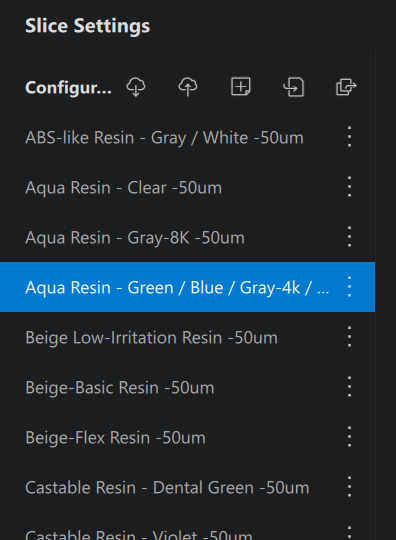Open options menu for selected Aqua Resin Green profile
Screen dimensions: 396x540
coord(350,287)
